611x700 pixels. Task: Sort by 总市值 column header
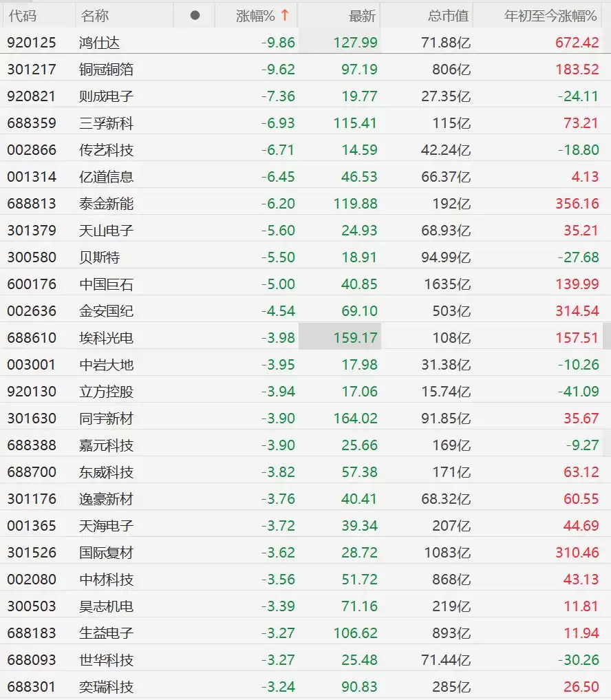click(x=448, y=16)
